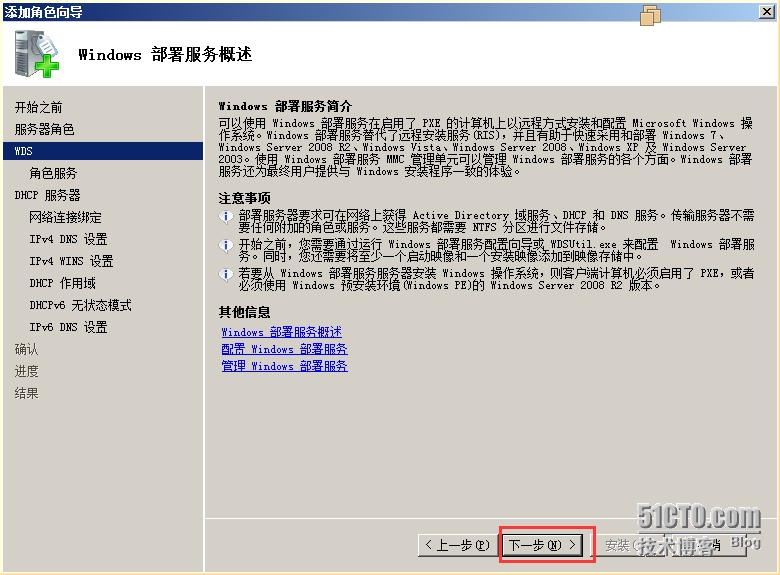Select the 开始之前 step in the sidebar

tap(38, 107)
